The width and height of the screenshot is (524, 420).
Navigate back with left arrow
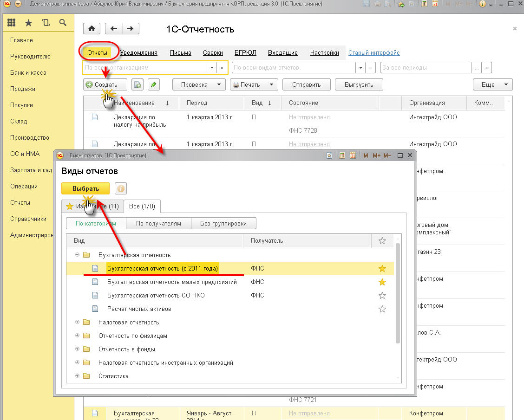coord(114,29)
